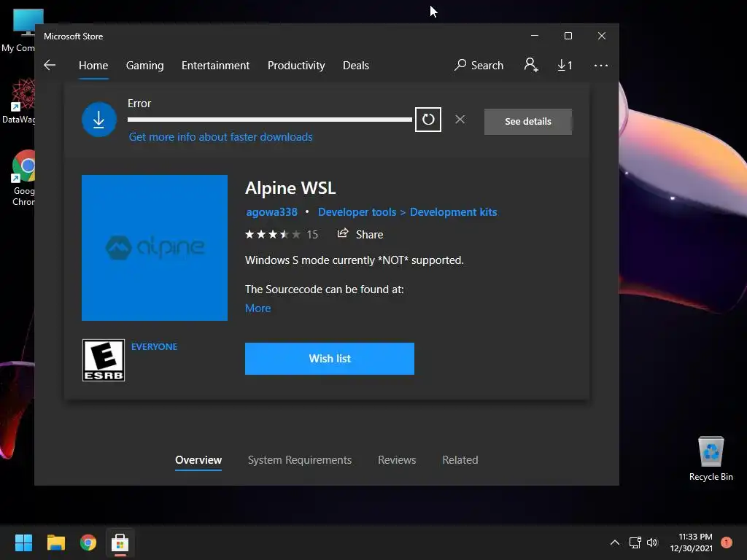
Task: Select the Overview tab
Action: click(198, 460)
